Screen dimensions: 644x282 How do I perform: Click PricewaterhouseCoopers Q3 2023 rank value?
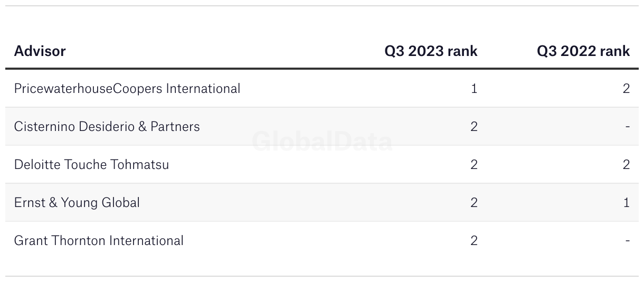(x=474, y=89)
